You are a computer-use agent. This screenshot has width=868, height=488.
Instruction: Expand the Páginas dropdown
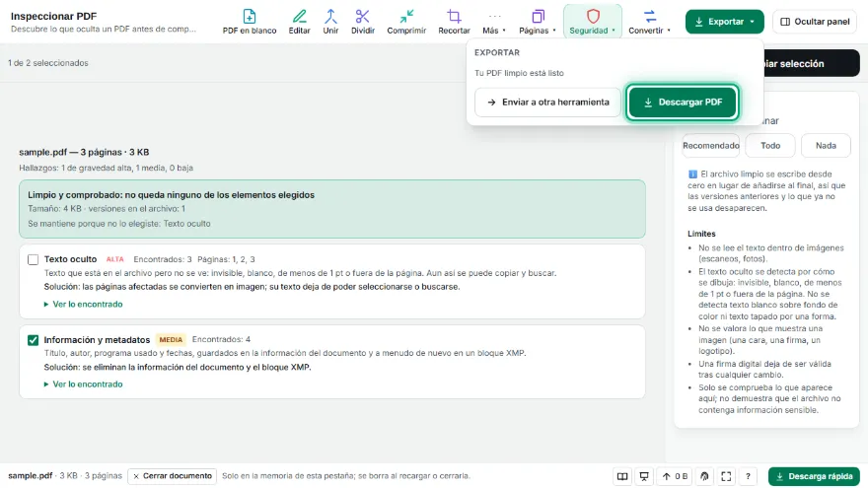point(537,22)
